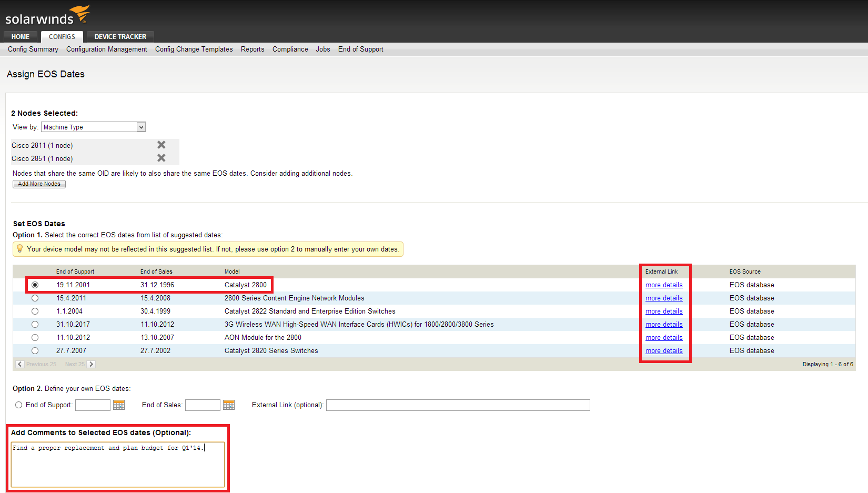The image size is (868, 493).
Task: Open Configuration Management menu item
Action: tap(107, 49)
